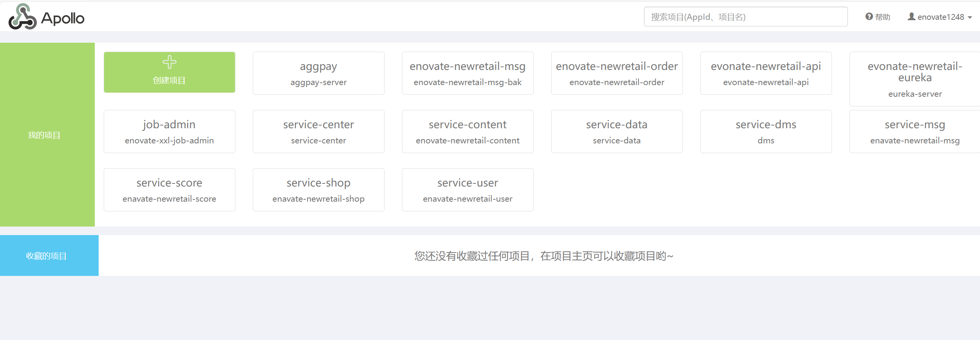Open the job-admin project card
Image resolution: width=980 pixels, height=340 pixels.
point(169,131)
